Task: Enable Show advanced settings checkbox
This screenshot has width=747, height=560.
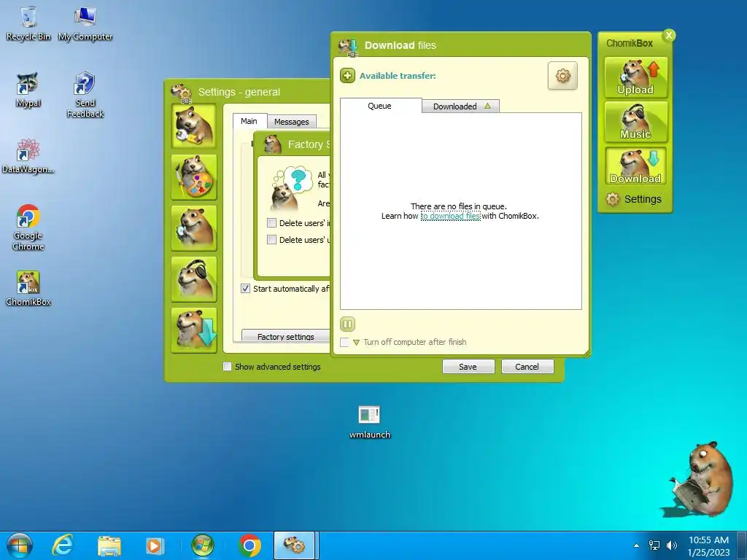Action: coord(228,367)
